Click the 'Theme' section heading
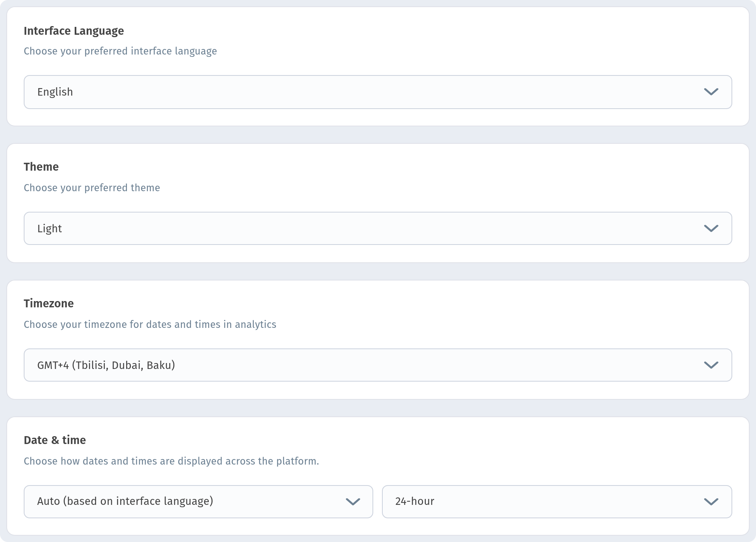The image size is (756, 542). (x=41, y=167)
